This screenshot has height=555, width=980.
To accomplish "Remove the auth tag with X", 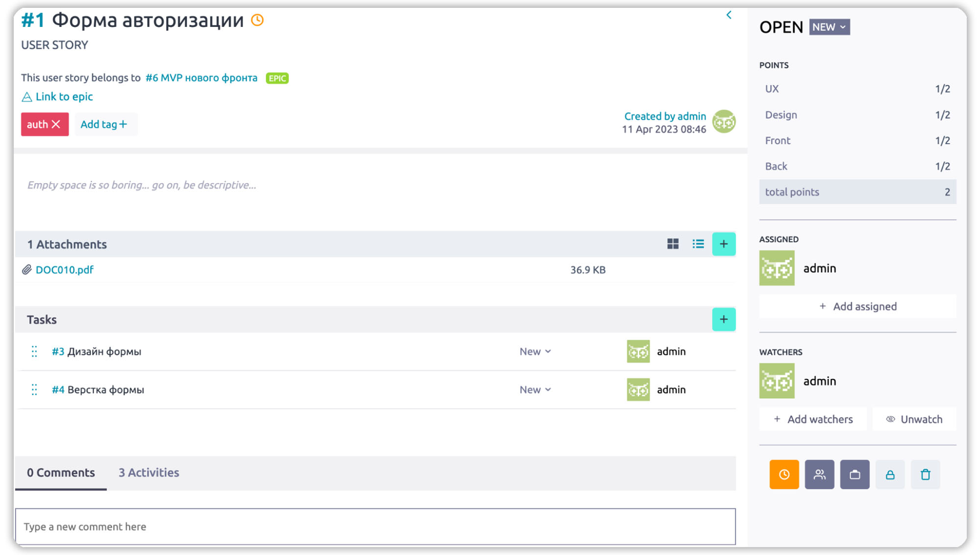I will point(56,124).
